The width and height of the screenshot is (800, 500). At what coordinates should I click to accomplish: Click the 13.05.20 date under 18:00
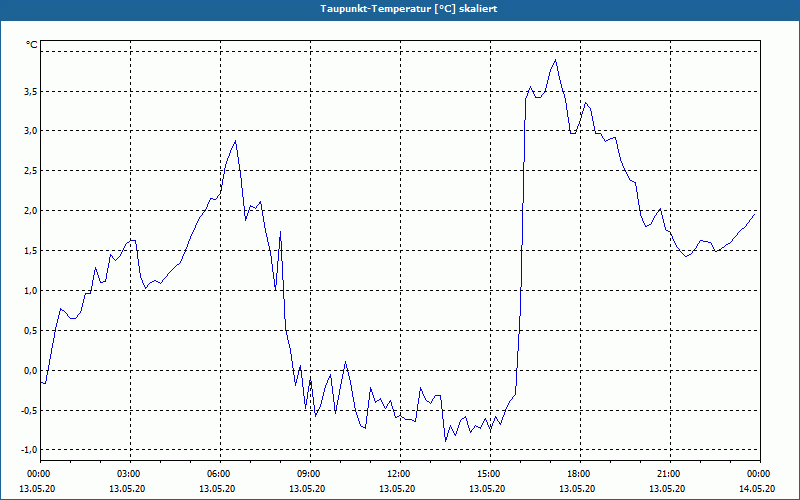578,488
